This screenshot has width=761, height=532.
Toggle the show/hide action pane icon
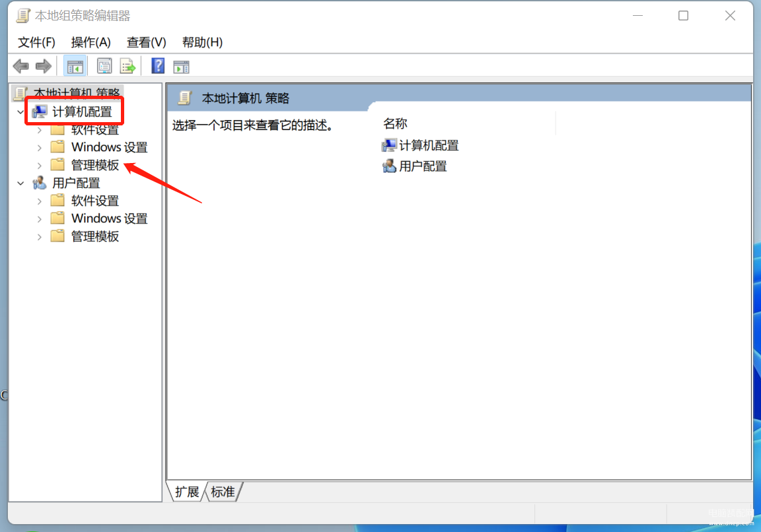point(181,67)
